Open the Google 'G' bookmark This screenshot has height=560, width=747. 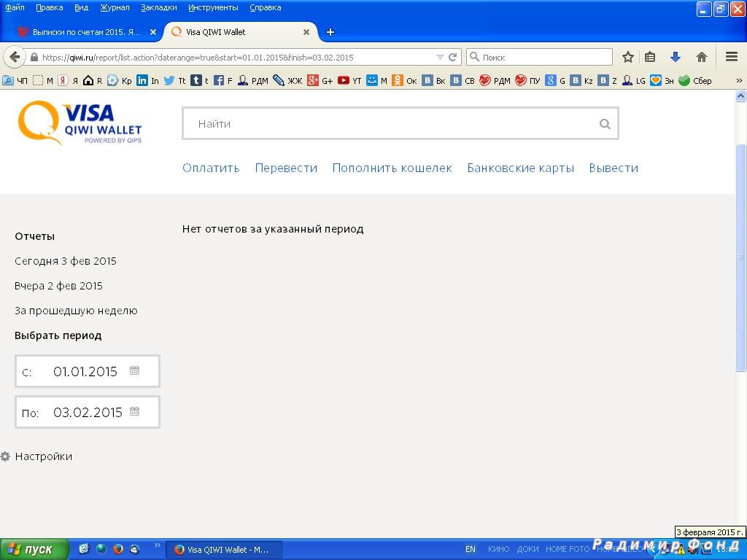pos(555,80)
